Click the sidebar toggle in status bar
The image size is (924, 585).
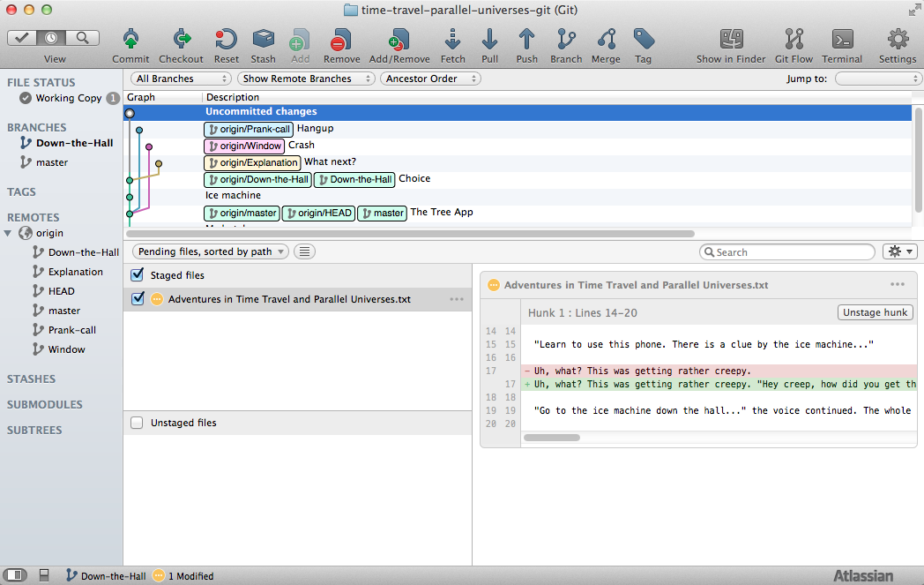tap(15, 575)
